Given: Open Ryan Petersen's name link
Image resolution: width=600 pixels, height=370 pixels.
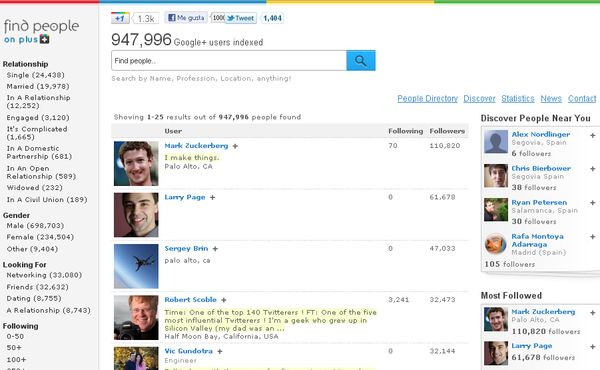Looking at the screenshot, I should point(539,203).
